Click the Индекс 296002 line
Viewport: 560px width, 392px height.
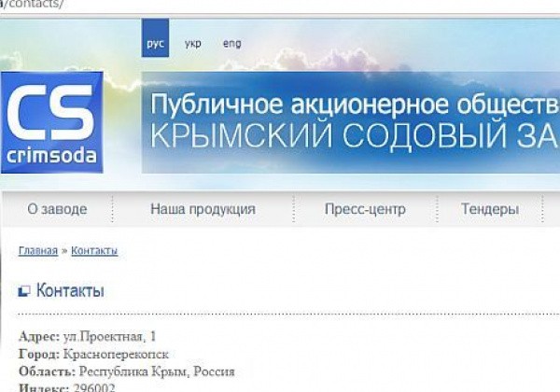pos(67,386)
